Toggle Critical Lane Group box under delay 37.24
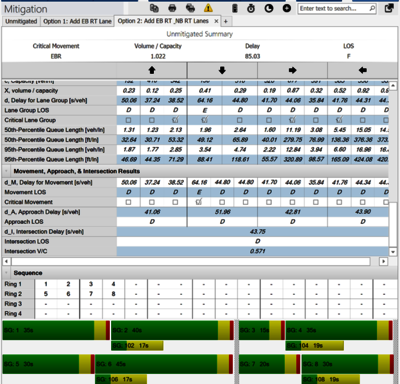 point(152,120)
